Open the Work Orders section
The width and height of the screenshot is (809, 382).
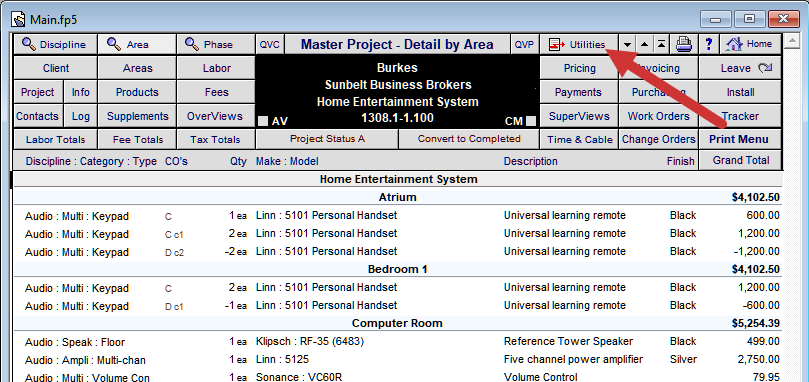pyautogui.click(x=658, y=116)
